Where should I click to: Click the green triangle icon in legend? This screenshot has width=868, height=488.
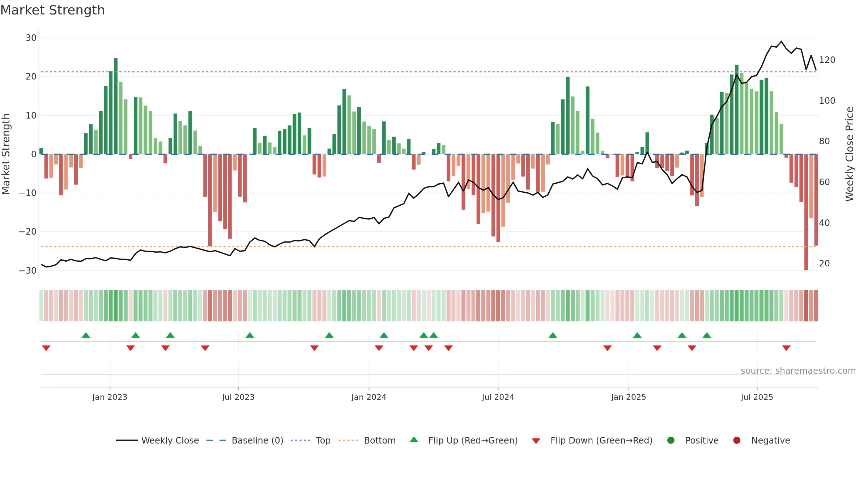click(414, 440)
